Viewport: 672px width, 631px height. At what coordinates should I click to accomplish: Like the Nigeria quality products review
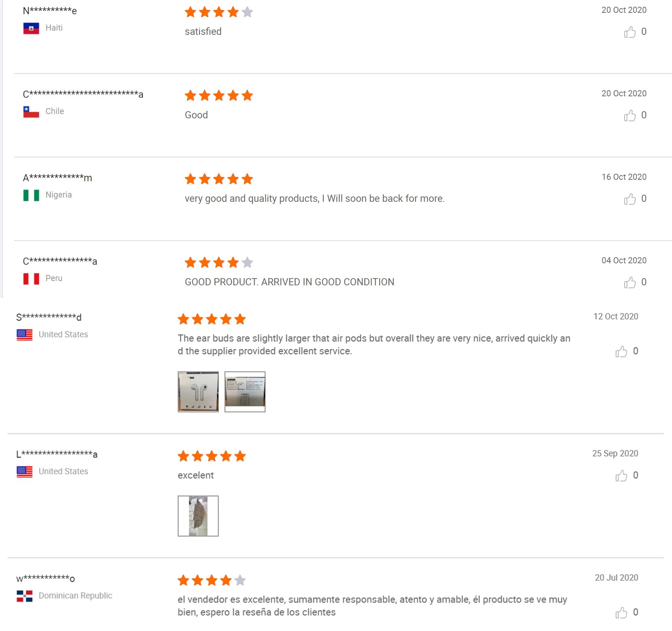coord(630,199)
